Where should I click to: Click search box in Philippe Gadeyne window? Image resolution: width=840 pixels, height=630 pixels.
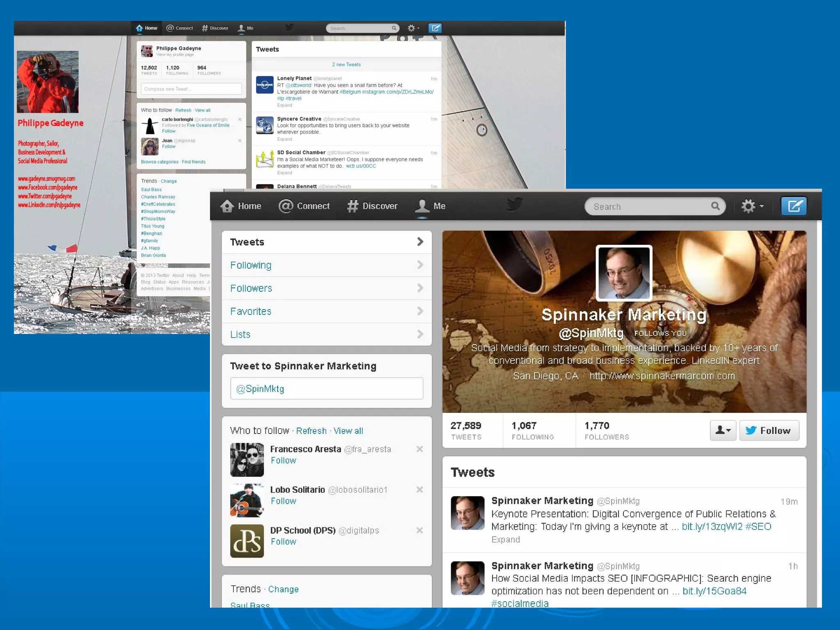[x=363, y=28]
